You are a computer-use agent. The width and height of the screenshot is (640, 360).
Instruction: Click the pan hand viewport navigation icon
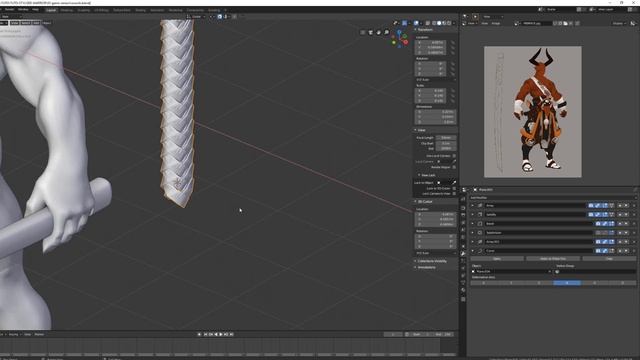point(378,32)
